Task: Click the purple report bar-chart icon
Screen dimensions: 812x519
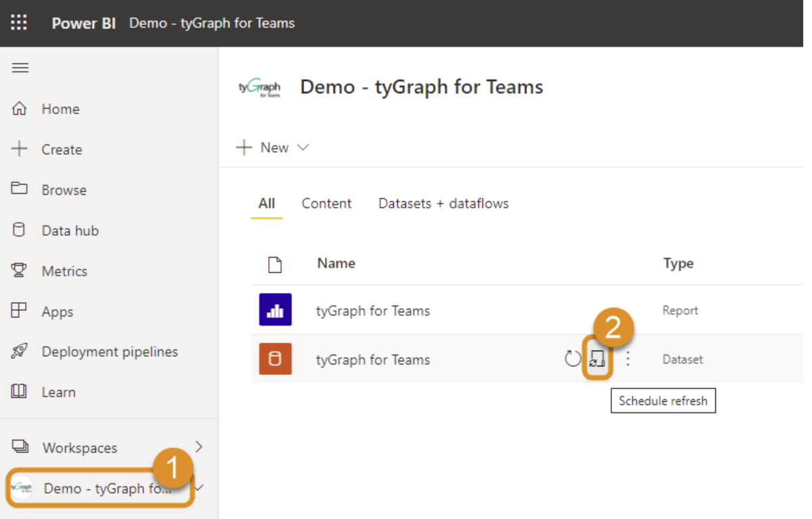Action: tap(275, 310)
